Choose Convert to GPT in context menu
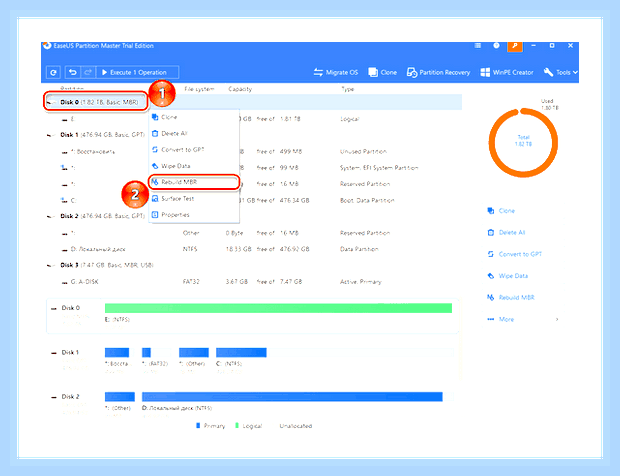Viewport: 620px width, 476px height. coord(194,150)
